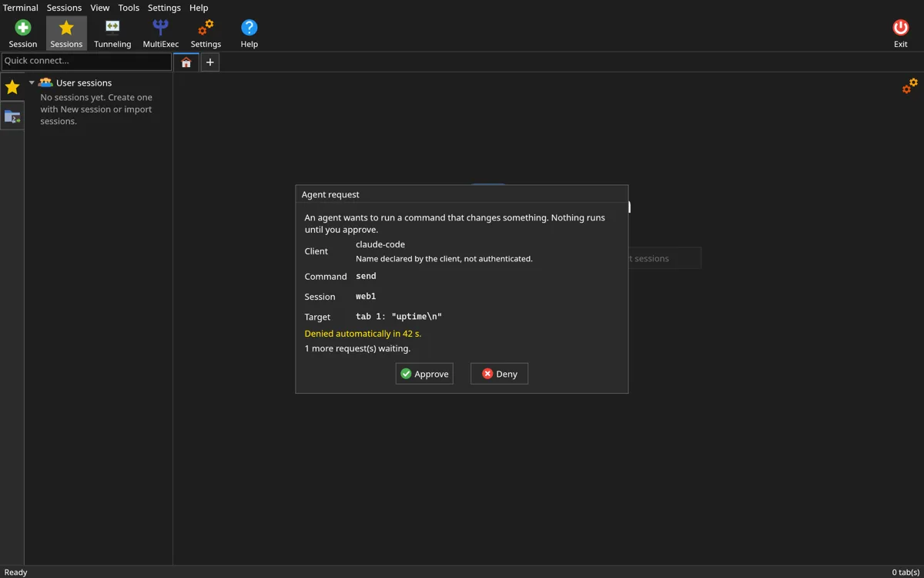This screenshot has width=924, height=578.
Task: Click the Quick connect field
Action: [x=86, y=61]
